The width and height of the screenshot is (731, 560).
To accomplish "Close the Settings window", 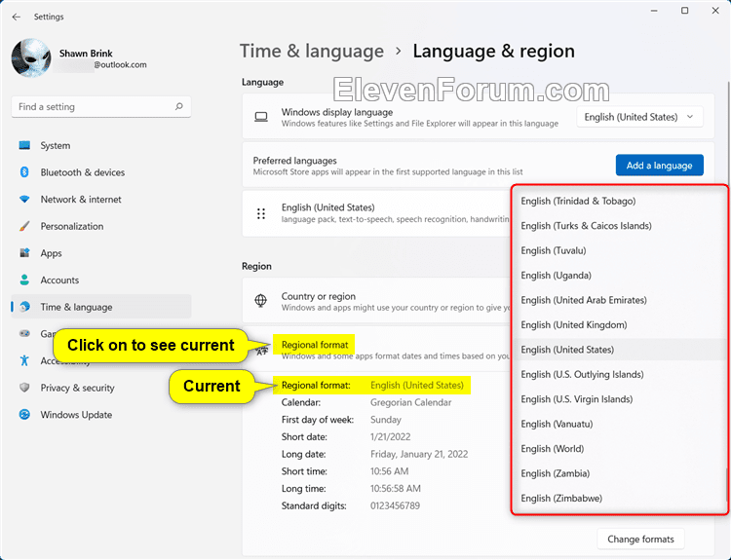I will (715, 11).
